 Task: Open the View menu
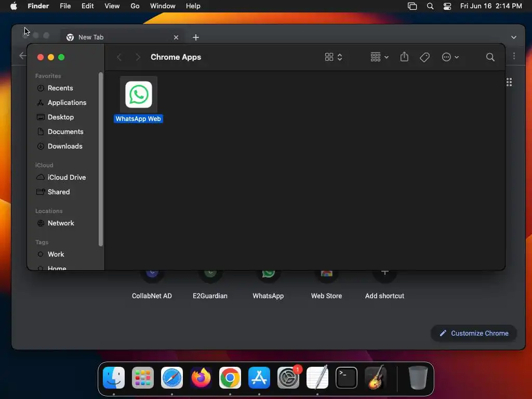(112, 6)
